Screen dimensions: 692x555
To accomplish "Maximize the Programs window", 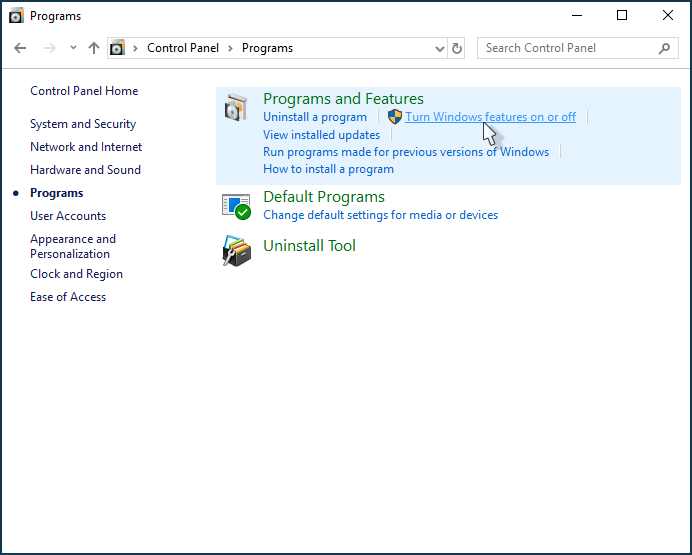I will [x=622, y=15].
